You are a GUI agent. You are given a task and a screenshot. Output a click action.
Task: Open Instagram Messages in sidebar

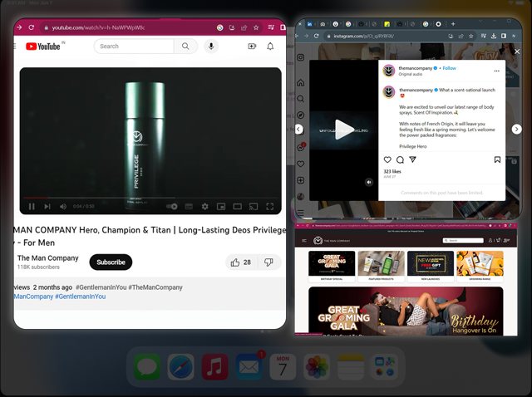tap(301, 147)
